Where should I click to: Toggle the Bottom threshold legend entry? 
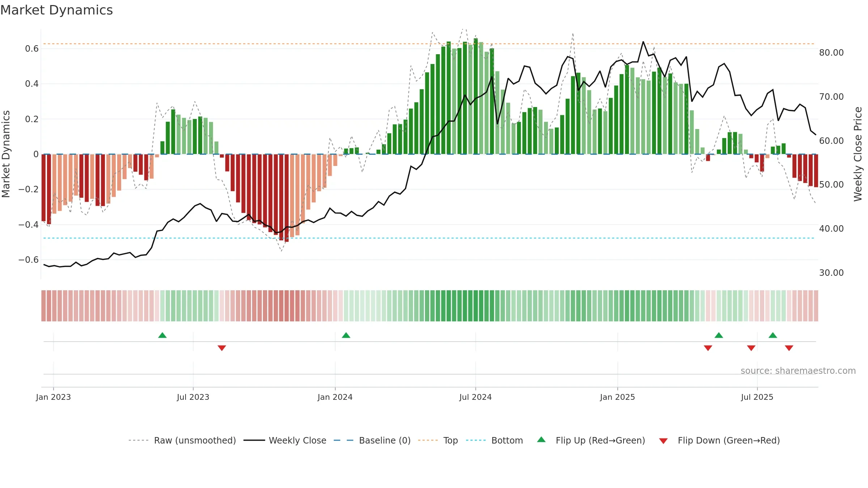point(494,440)
